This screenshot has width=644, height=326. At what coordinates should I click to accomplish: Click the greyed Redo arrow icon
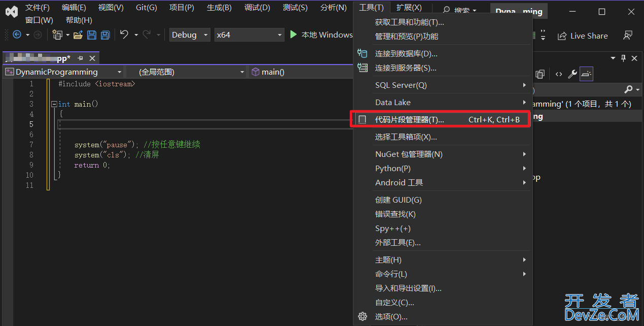[147, 35]
